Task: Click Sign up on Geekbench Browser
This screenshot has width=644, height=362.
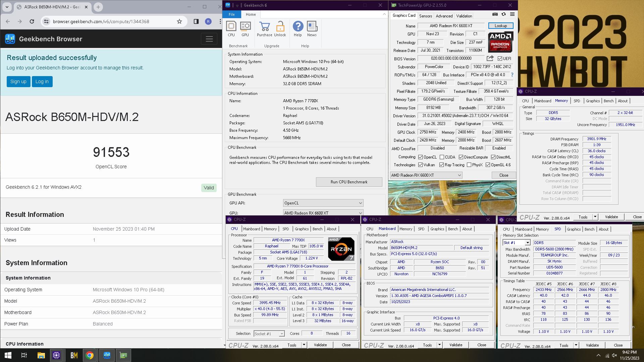Action: (x=18, y=81)
